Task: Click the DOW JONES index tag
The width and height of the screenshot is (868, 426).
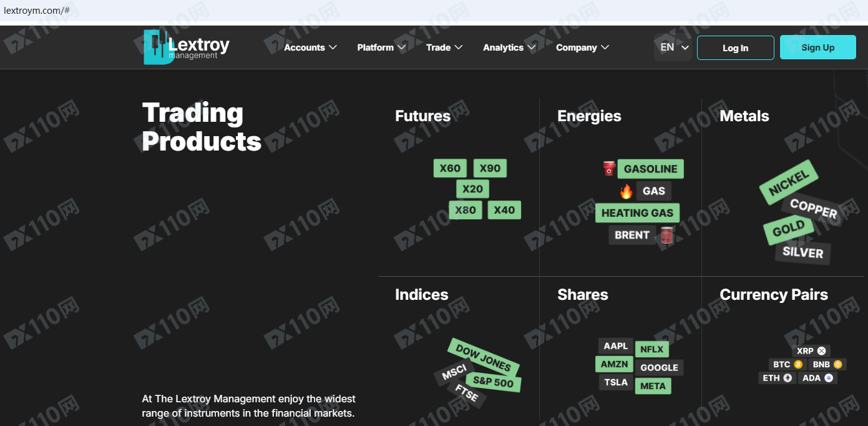Action: pyautogui.click(x=483, y=357)
